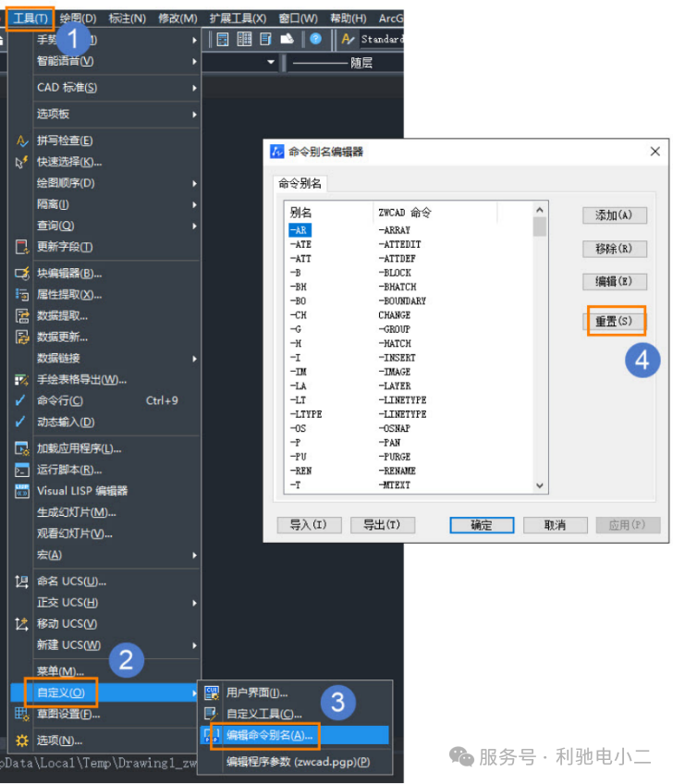
Task: Click the calculator icon in the toolbar
Action: 223,39
